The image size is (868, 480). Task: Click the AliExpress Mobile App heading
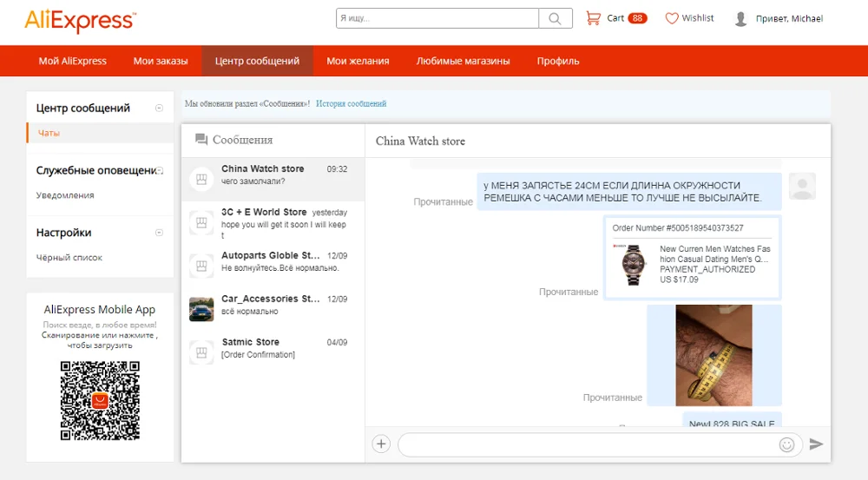[100, 310]
